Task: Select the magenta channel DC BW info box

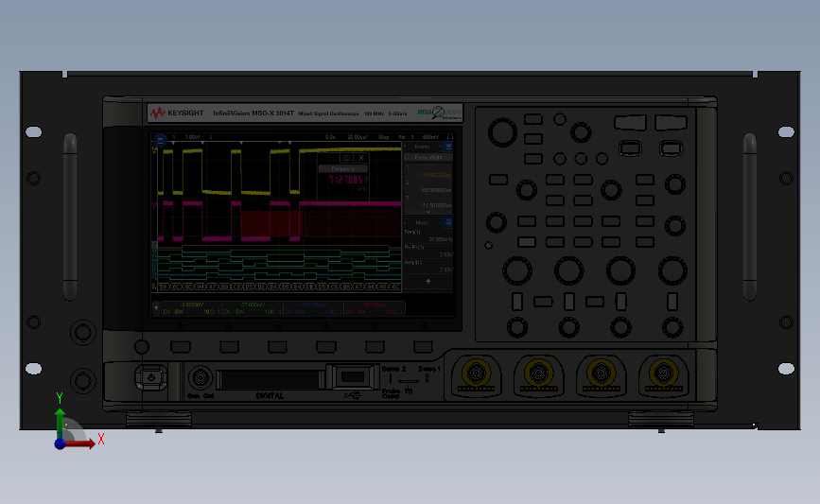Action: pos(374,308)
